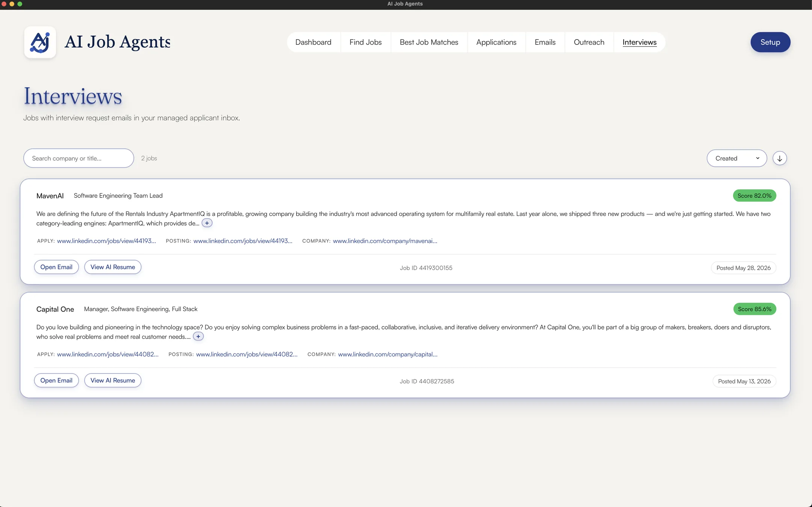Open Email for Capital One job

coord(56,381)
